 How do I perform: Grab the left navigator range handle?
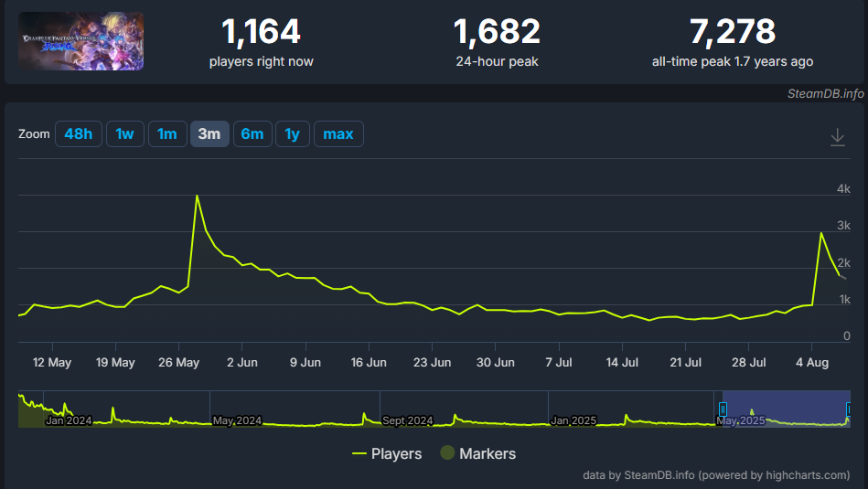(723, 409)
